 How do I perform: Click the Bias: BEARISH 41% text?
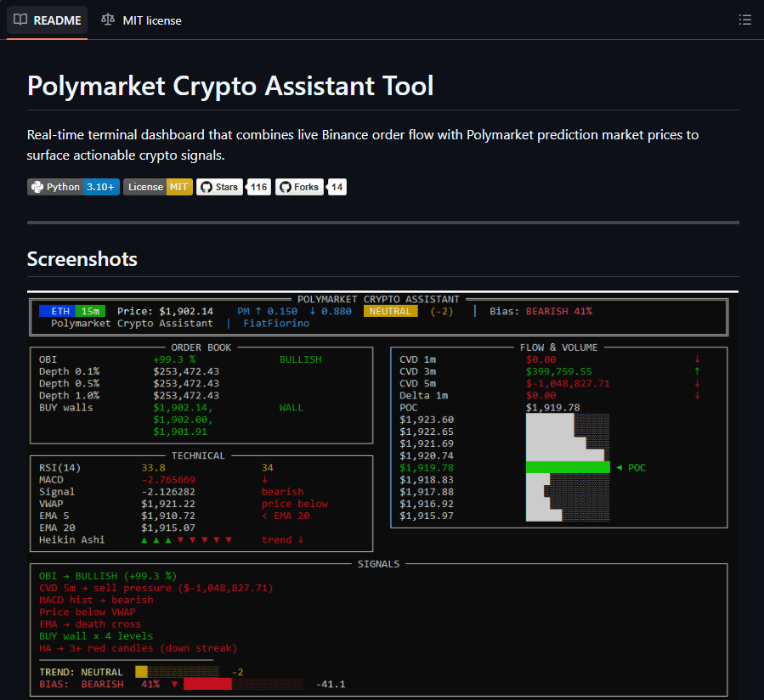540,311
